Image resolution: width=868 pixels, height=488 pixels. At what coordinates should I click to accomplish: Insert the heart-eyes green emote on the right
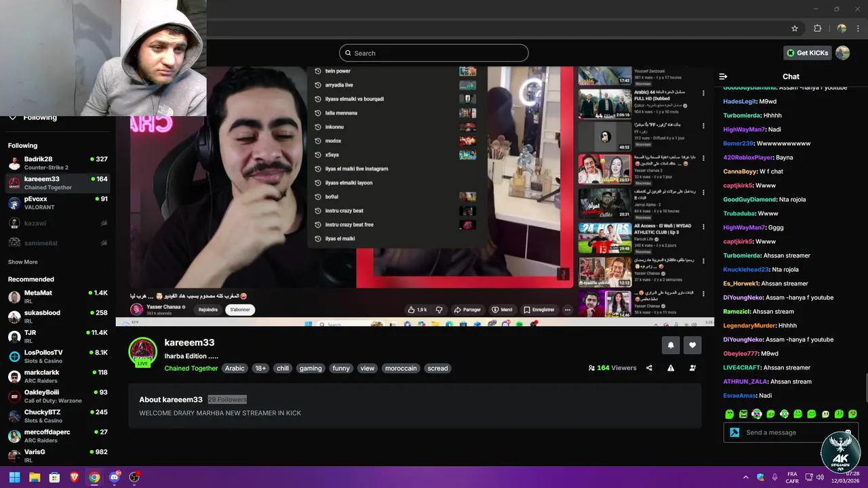853,413
